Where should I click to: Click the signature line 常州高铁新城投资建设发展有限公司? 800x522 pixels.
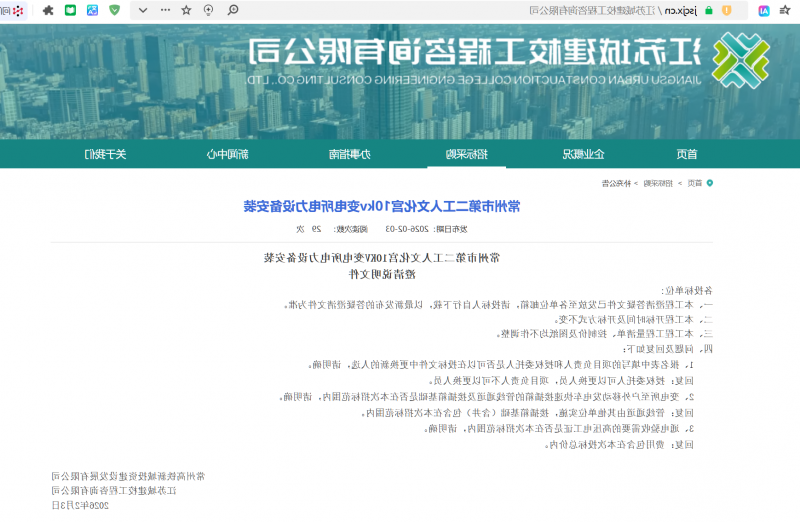(128, 476)
